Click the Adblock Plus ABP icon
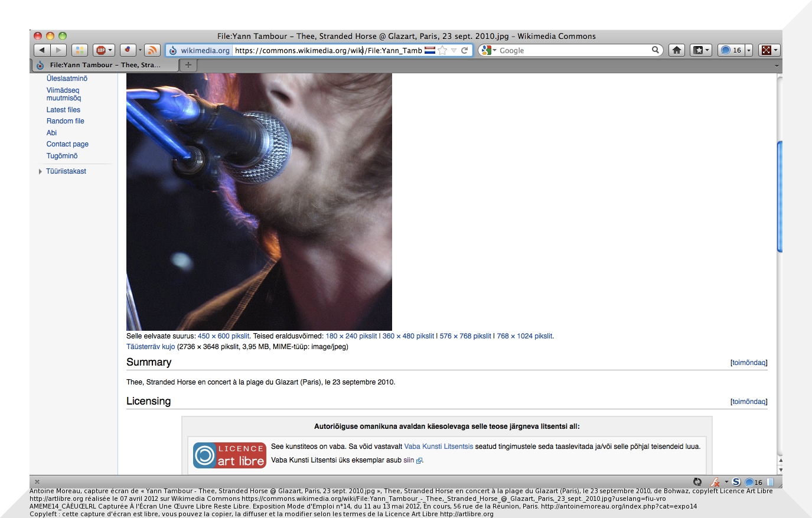812x518 pixels. coord(101,50)
